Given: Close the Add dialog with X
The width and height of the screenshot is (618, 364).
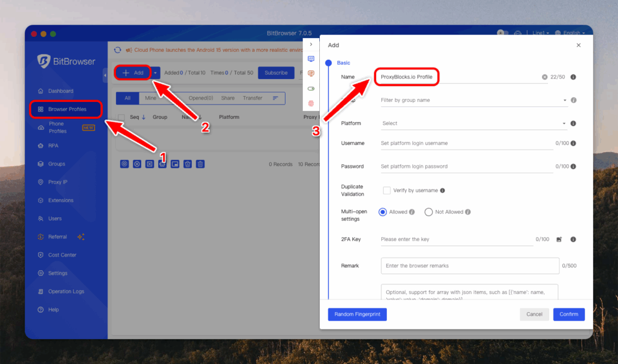Looking at the screenshot, I should 579,45.
